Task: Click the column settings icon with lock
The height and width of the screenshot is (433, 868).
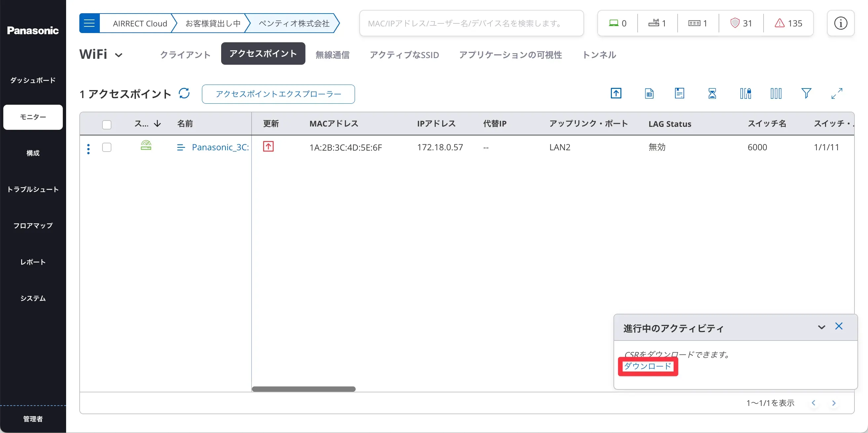Action: tap(745, 93)
